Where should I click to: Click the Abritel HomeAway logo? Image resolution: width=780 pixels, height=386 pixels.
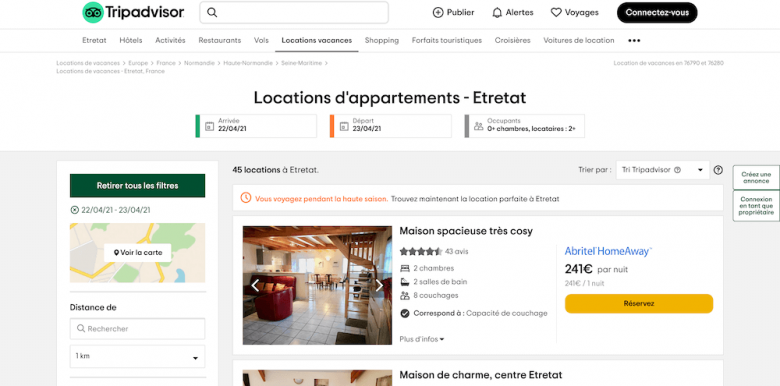608,252
